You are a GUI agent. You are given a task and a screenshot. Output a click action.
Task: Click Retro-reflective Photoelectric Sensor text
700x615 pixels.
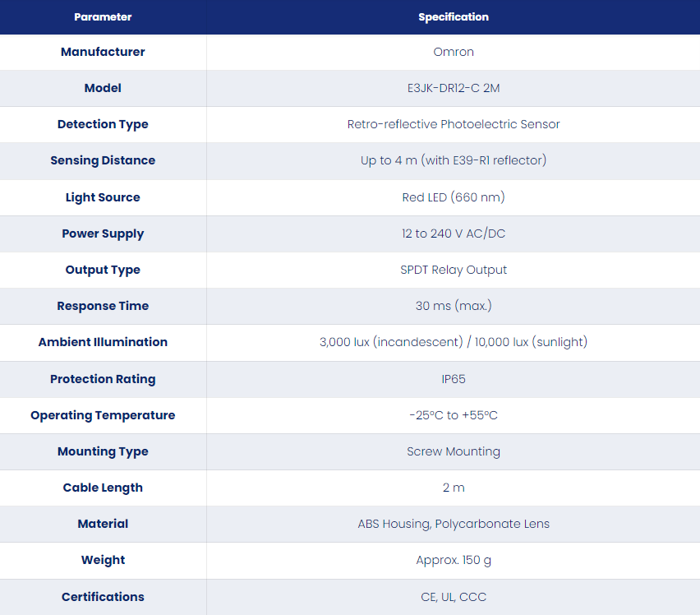coord(454,124)
